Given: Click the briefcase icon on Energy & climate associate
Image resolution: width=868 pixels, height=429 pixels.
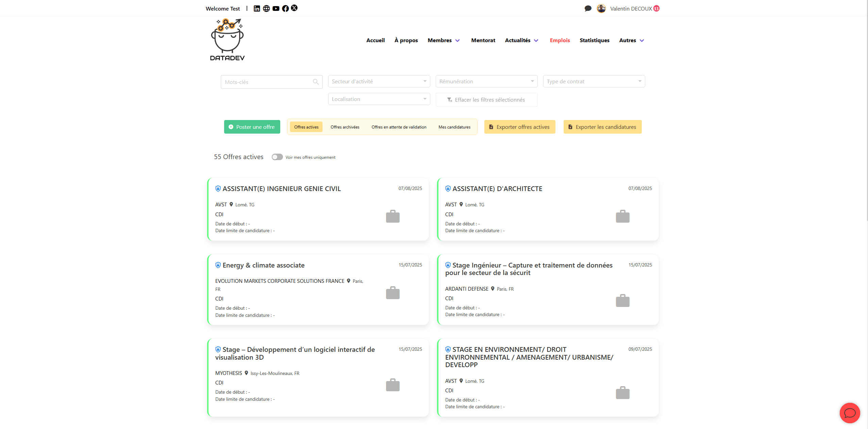Looking at the screenshot, I should [x=393, y=292].
